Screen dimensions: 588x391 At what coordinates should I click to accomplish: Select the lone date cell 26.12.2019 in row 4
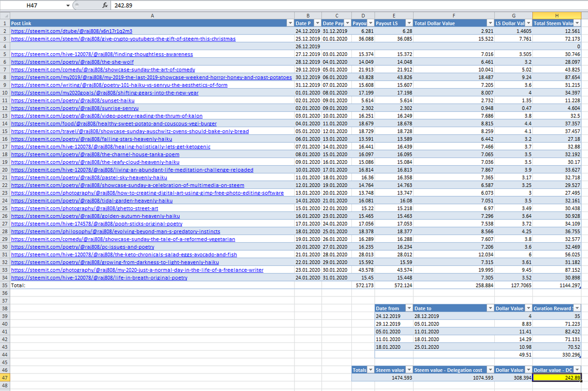308,46
